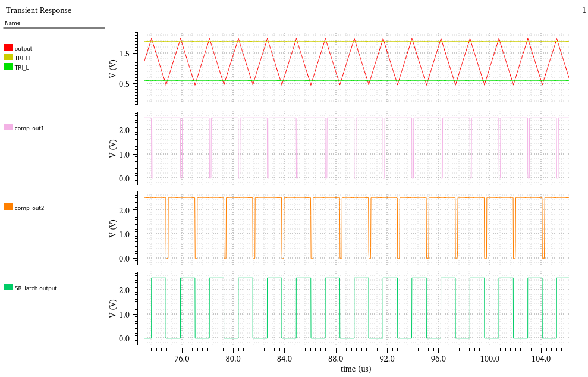Click the time (us) axis label
588x377 pixels.
(355, 369)
